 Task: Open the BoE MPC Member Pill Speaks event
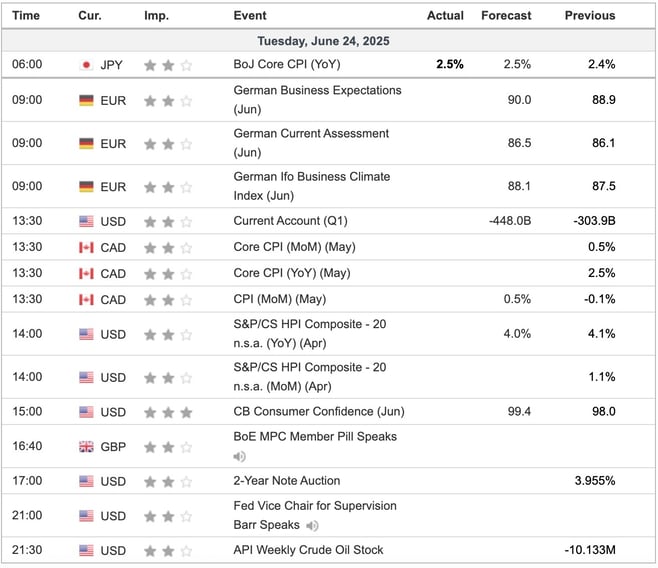point(315,437)
